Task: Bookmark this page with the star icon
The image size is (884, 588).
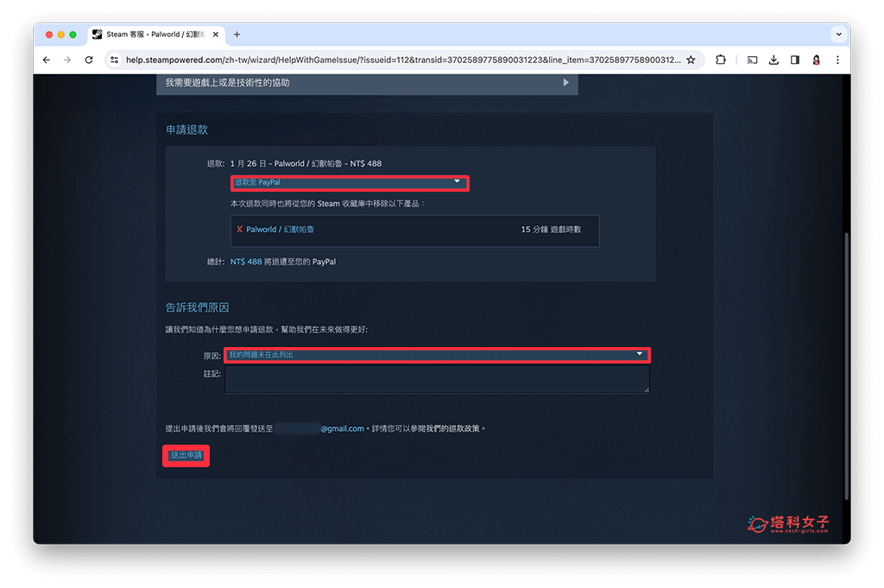Action: [691, 60]
